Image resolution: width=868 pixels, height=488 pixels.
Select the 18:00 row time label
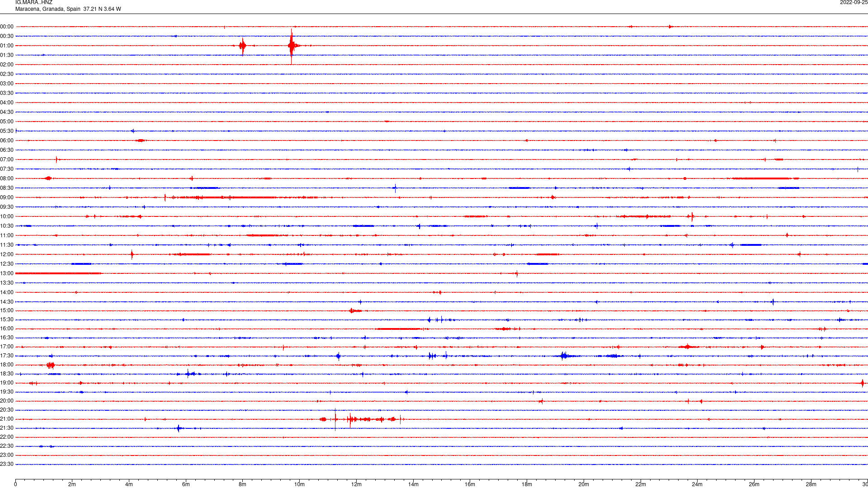coord(7,365)
